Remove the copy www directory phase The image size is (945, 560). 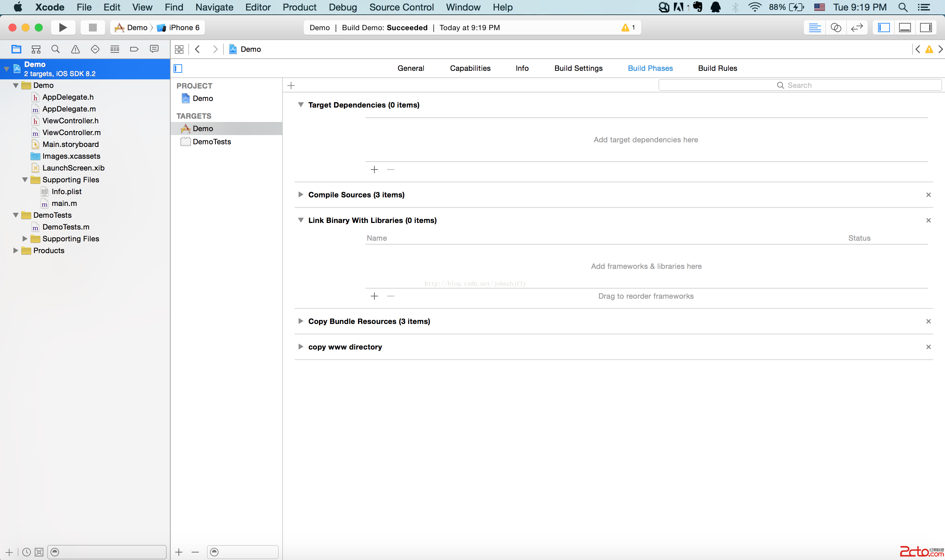point(928,347)
